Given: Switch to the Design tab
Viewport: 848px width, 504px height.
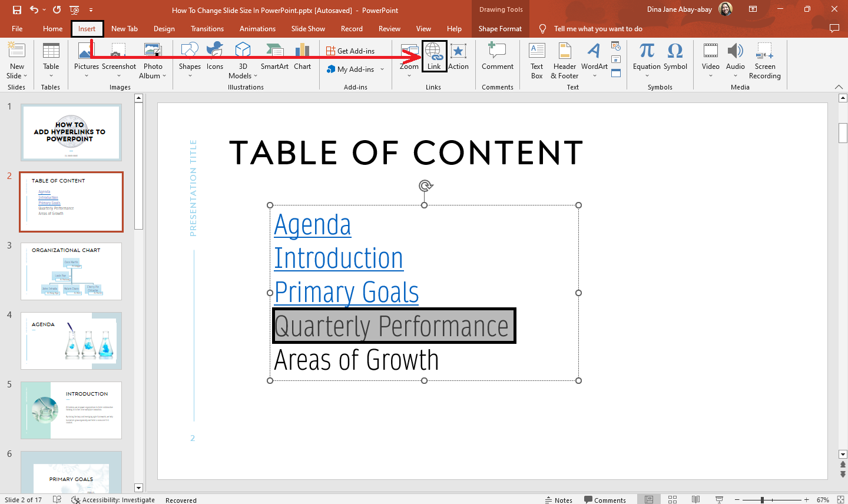Looking at the screenshot, I should click(164, 29).
